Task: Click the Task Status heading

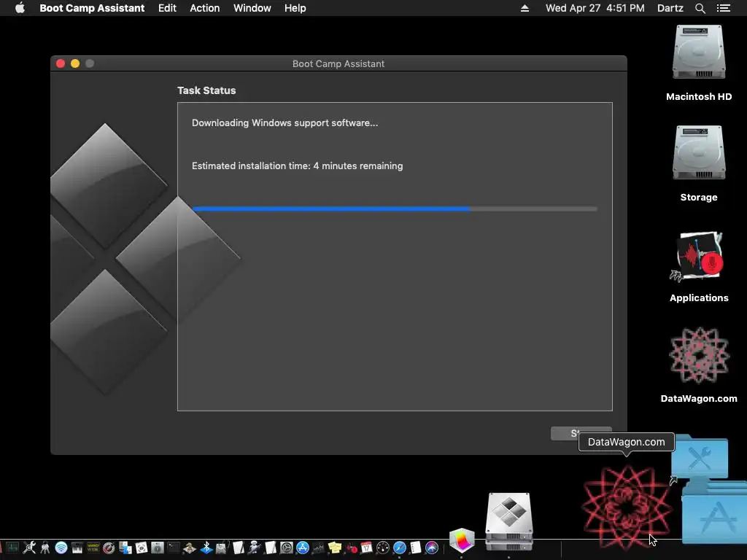Action: [206, 90]
